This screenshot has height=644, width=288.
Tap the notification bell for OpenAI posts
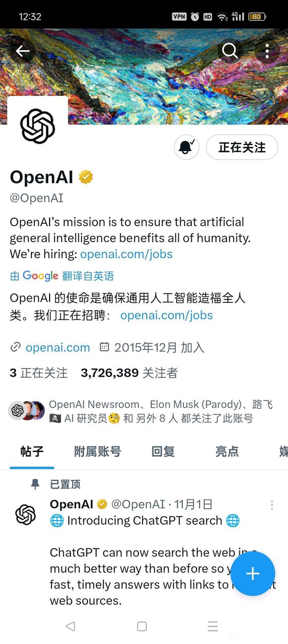pyautogui.click(x=186, y=147)
